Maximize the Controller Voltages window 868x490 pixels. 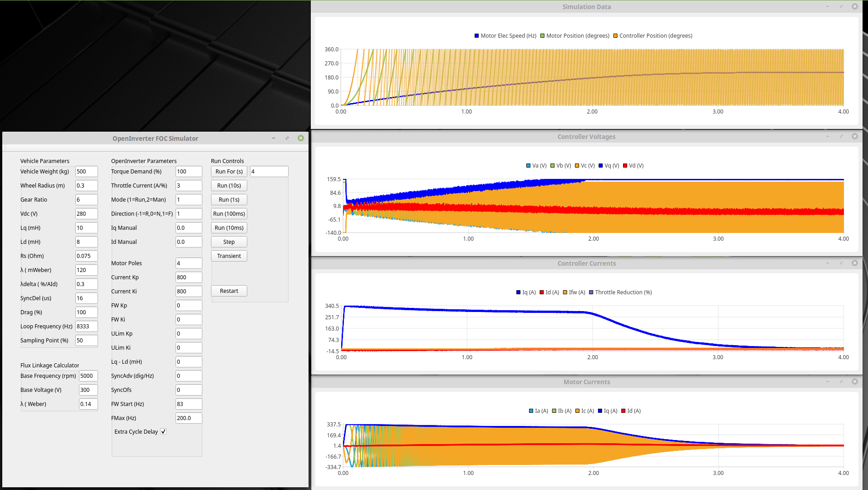coord(841,137)
